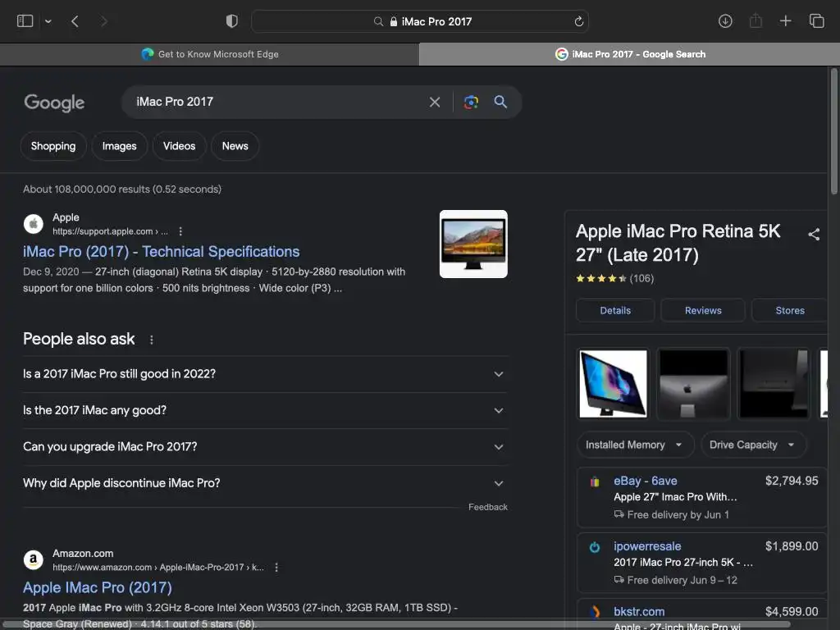840x630 pixels.
Task: View first iMac Pro product photo with colorful screen
Action: pos(613,384)
